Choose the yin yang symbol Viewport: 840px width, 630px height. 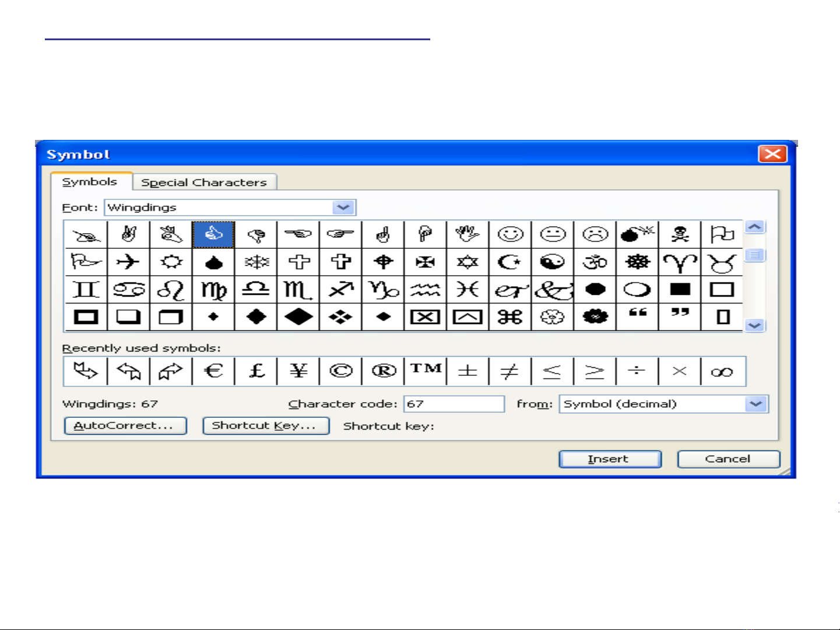[552, 262]
